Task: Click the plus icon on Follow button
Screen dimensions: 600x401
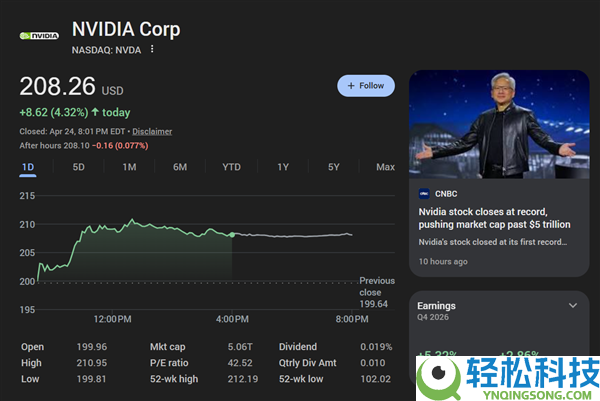Action: pyautogui.click(x=351, y=86)
